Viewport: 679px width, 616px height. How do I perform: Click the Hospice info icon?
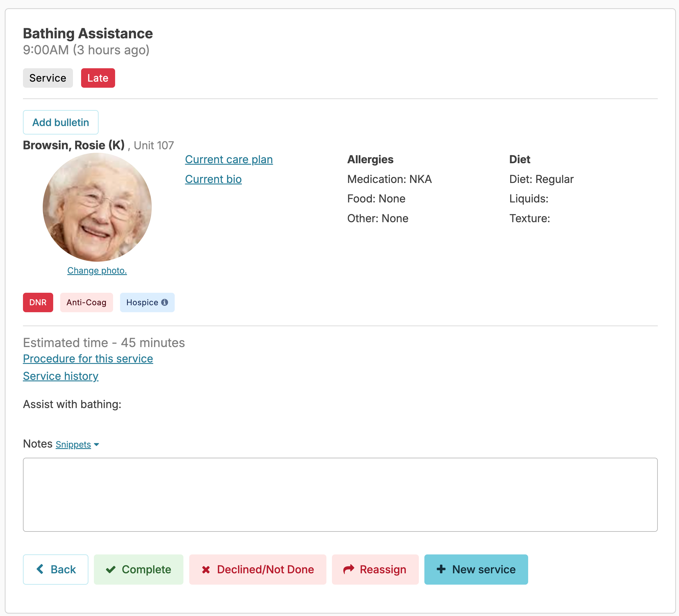click(x=164, y=302)
